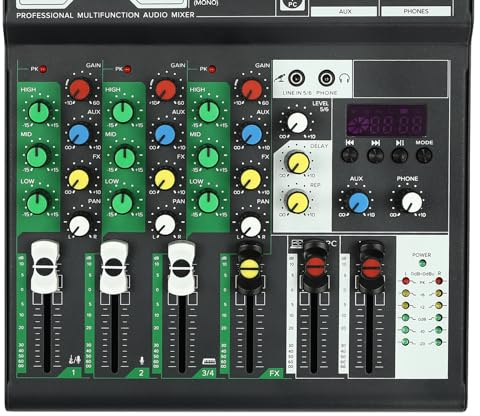Adjust the blue AUX master knob below the display
This screenshot has width=480, height=416.
pyautogui.click(x=358, y=202)
